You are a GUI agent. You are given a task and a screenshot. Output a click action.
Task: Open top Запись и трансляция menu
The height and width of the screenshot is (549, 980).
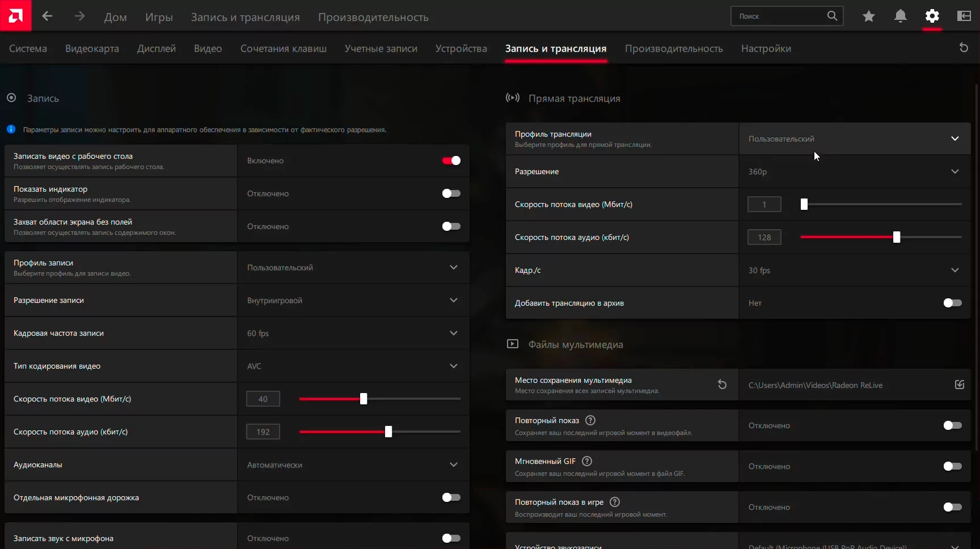(246, 17)
